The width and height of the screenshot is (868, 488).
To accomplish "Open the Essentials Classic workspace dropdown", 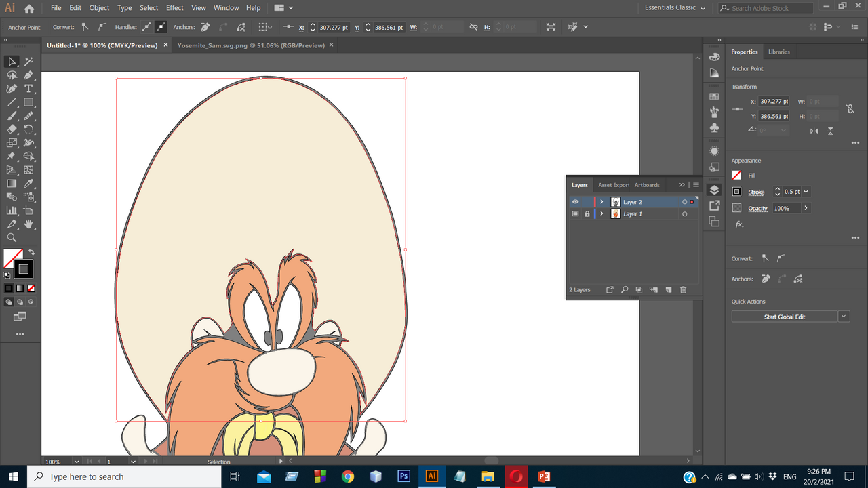I will (x=675, y=8).
